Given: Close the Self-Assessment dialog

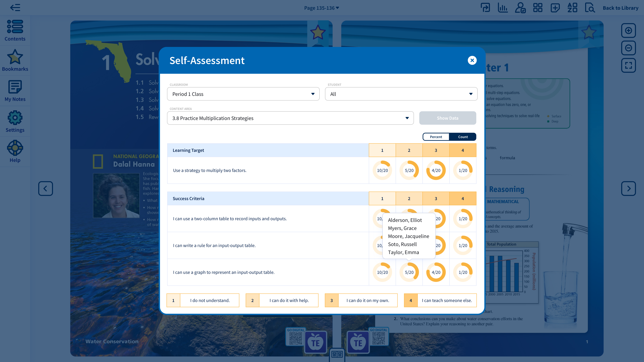Looking at the screenshot, I should (x=472, y=61).
